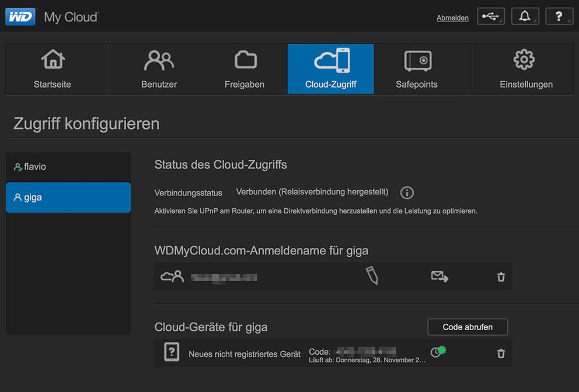
Task: Click the UPnP hint text below status
Action: (x=316, y=211)
